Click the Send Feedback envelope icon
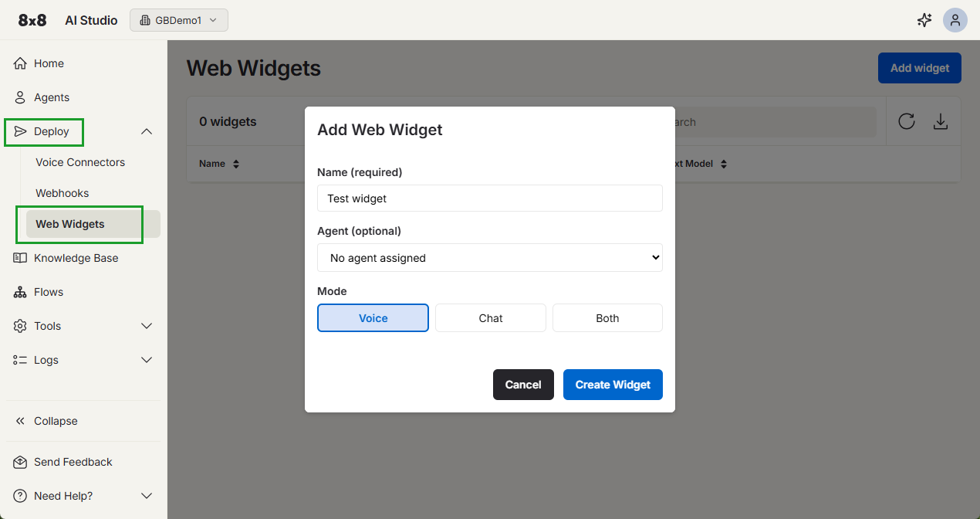The height and width of the screenshot is (519, 980). click(20, 462)
